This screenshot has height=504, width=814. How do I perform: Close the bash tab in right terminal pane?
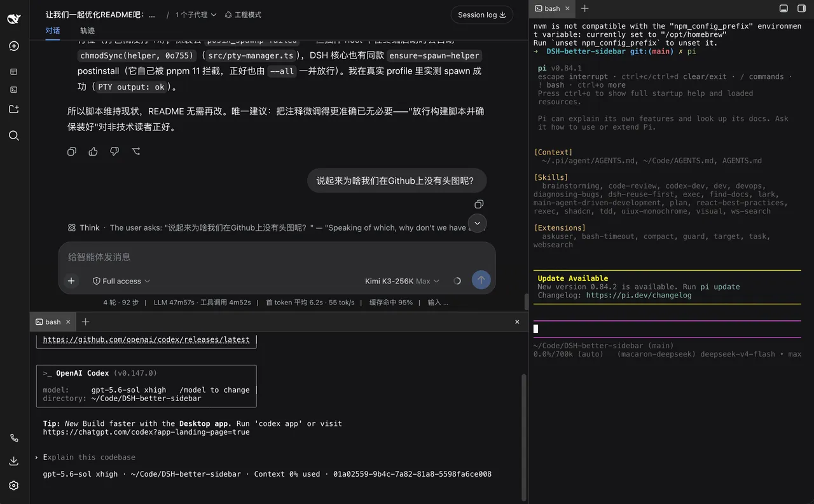(x=568, y=8)
